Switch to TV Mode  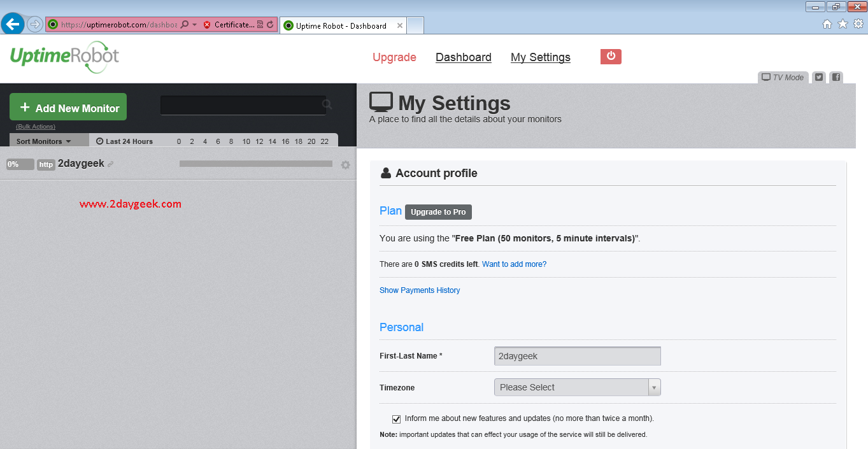point(783,77)
